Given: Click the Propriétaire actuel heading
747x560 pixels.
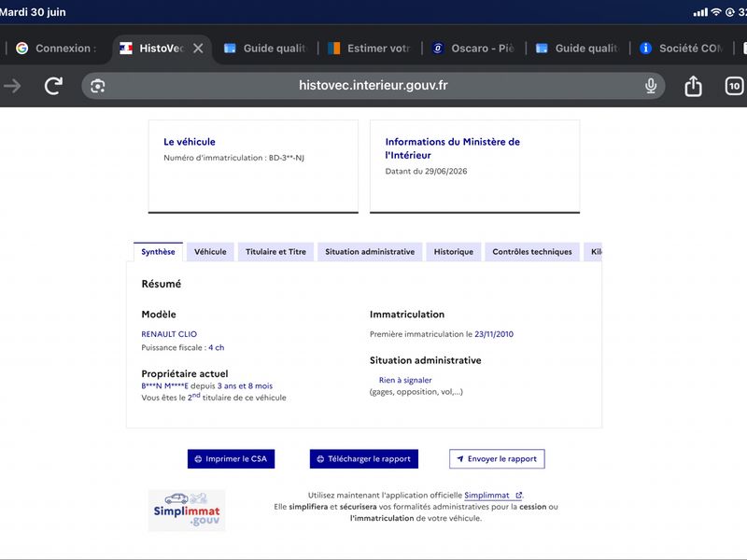Looking at the screenshot, I should [x=185, y=374].
